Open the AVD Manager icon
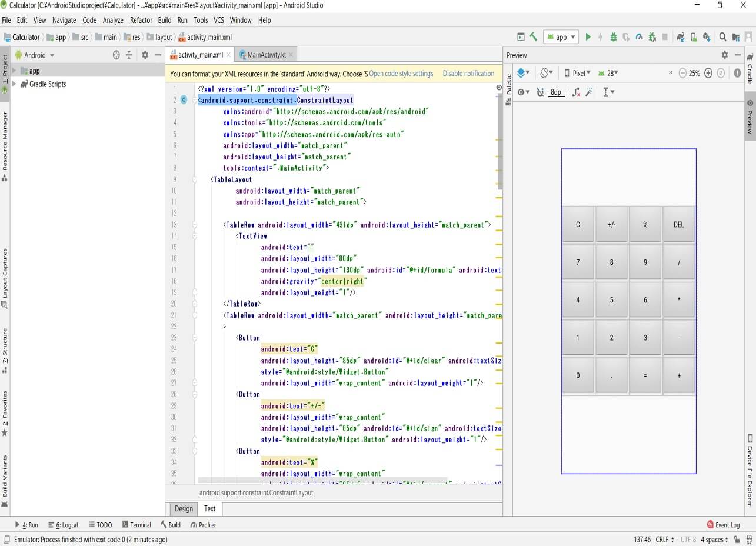The width and height of the screenshot is (756, 546). [694, 37]
